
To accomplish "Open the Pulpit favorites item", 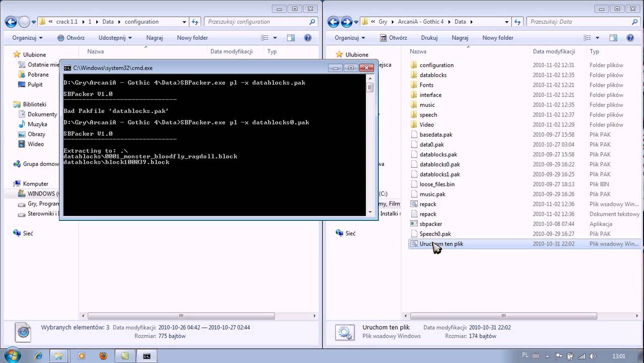I will click(x=35, y=85).
